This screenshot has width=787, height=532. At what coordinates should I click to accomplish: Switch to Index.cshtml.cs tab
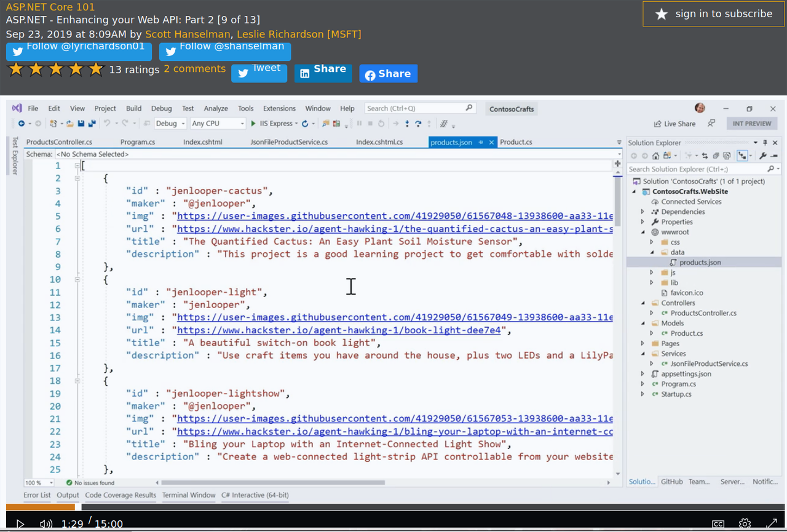tap(379, 142)
